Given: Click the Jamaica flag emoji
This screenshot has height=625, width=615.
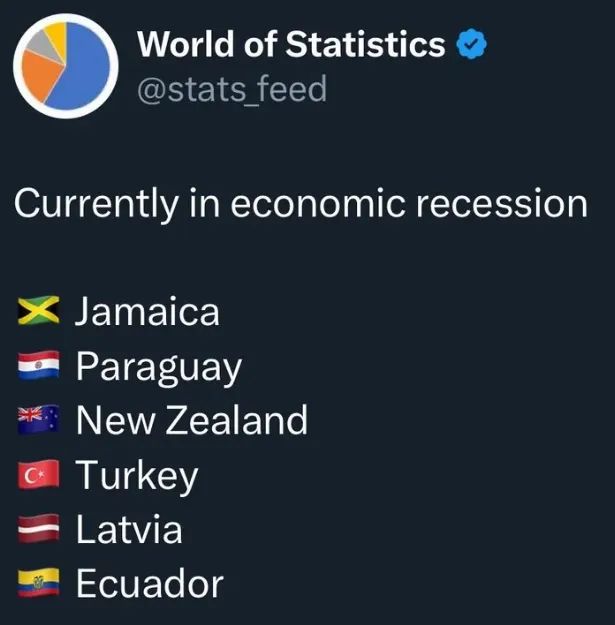Looking at the screenshot, I should (x=40, y=312).
